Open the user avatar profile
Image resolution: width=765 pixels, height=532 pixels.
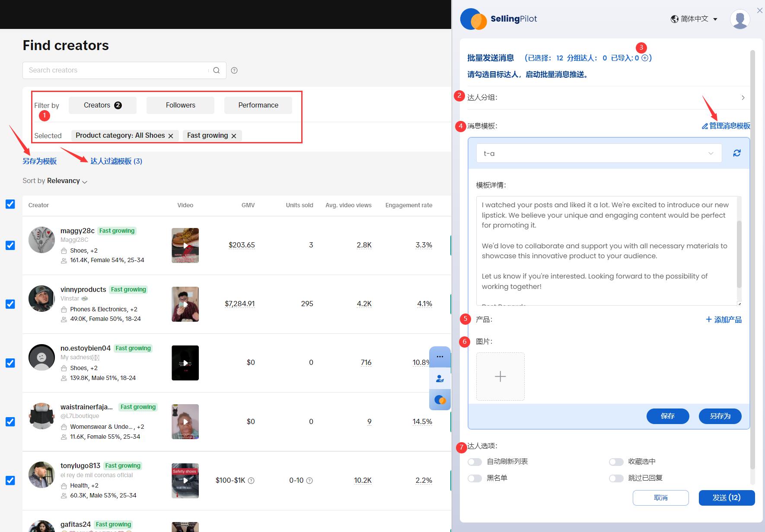point(740,19)
